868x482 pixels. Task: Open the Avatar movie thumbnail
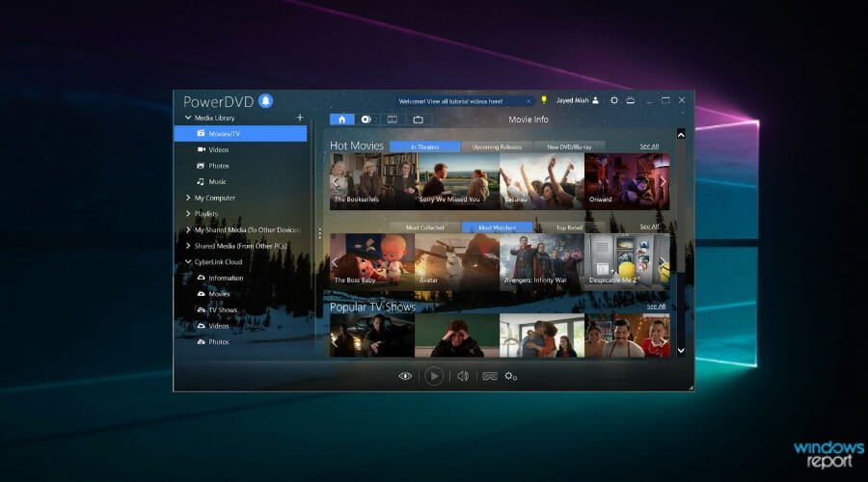[457, 262]
